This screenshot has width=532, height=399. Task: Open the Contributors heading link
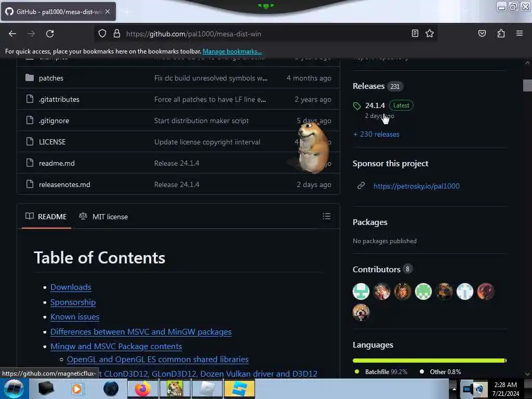coord(377,270)
